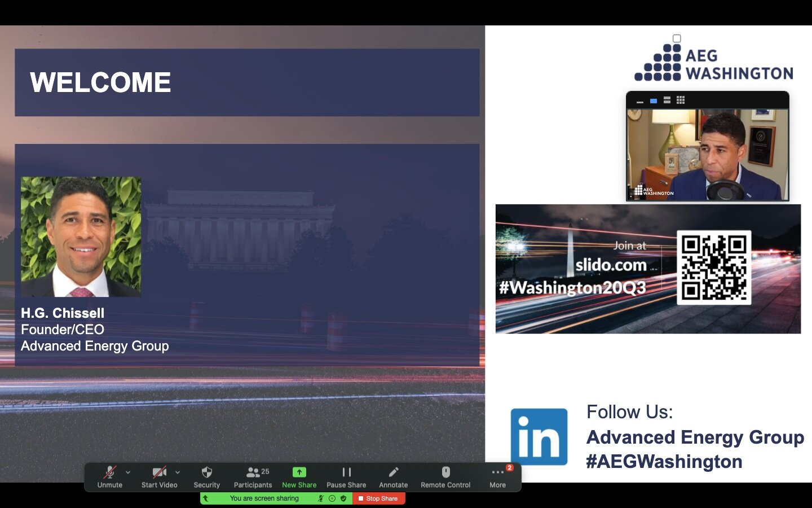Open Annotate pencil tool

394,477
